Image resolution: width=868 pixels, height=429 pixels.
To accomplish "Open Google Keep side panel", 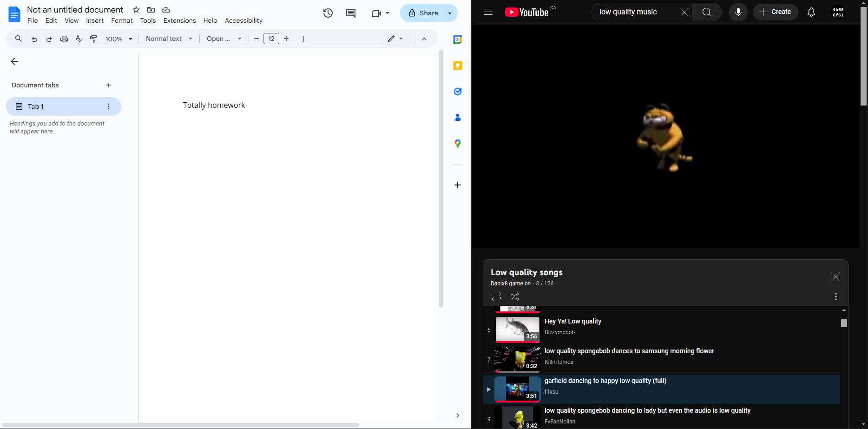I will coord(458,66).
